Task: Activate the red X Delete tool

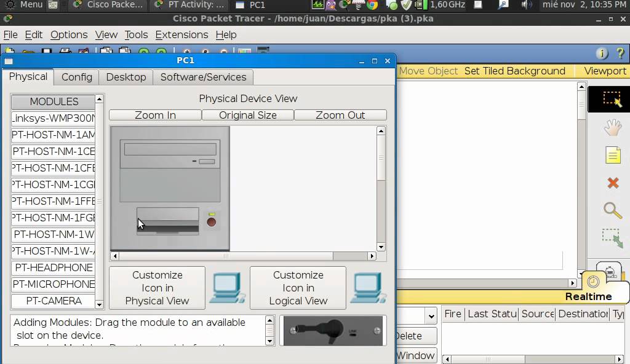Action: (613, 183)
